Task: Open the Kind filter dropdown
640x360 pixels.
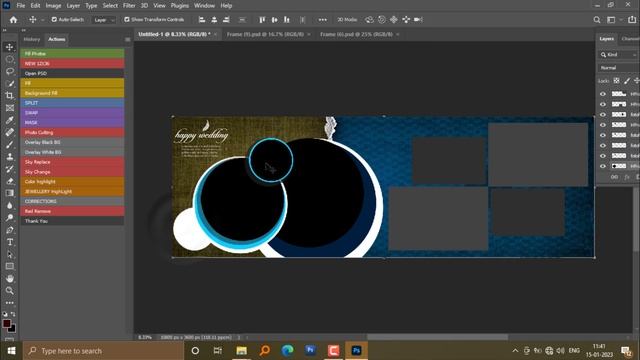Action: [x=619, y=55]
